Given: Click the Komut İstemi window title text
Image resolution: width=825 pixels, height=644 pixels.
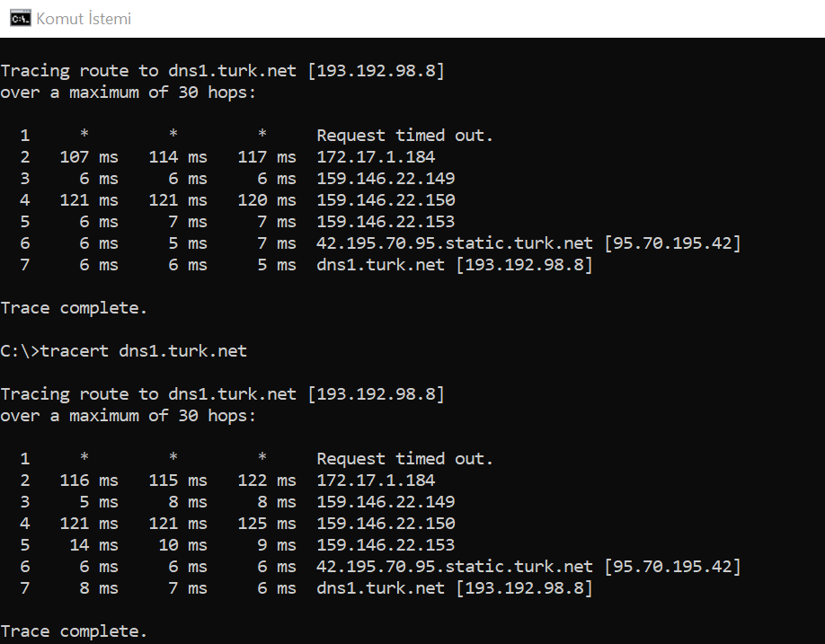Looking at the screenshot, I should click(84, 19).
